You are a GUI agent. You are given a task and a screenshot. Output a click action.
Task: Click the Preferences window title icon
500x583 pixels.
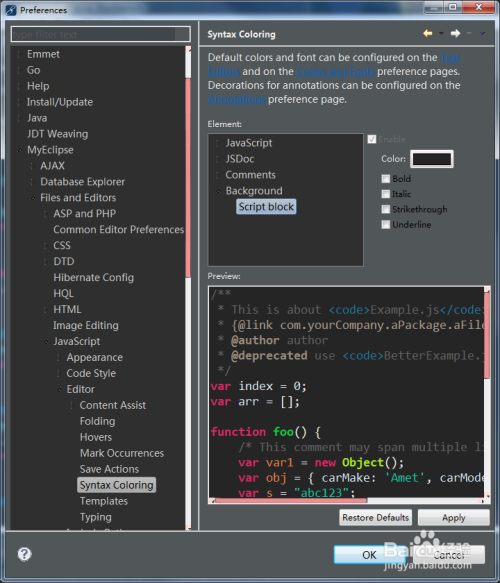pos(11,10)
